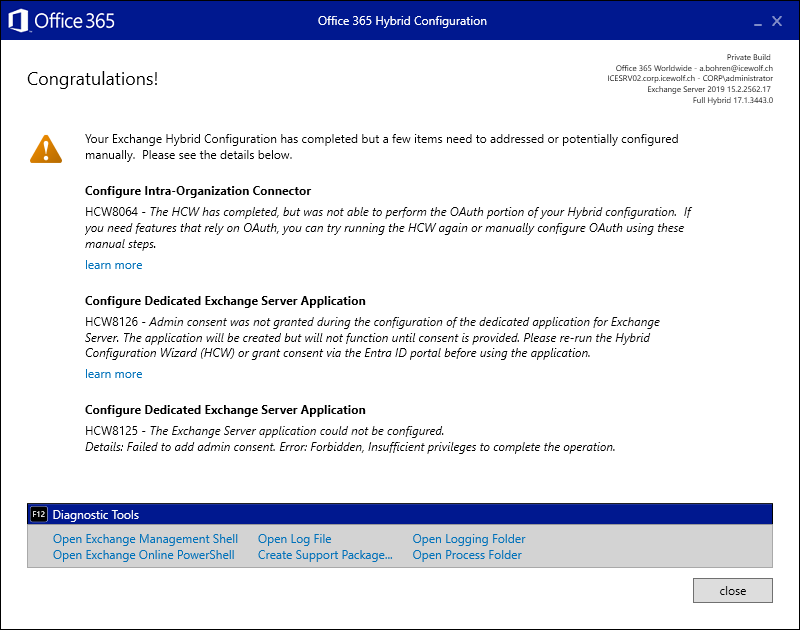Click the Details: Failed to add admin consent line
Viewport: 800px width, 630px height.
[350, 447]
